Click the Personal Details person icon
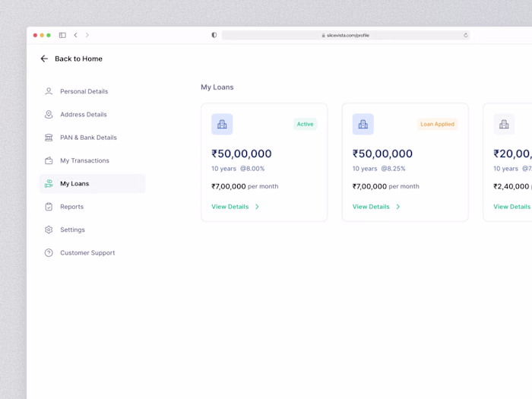This screenshot has width=532, height=399. (49, 91)
